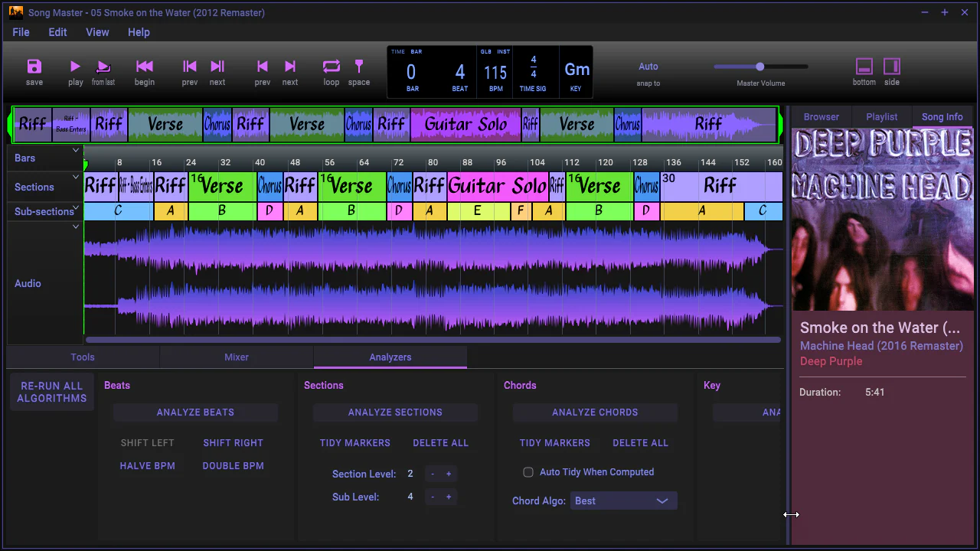Screen dimensions: 980x551
Task: Toggle the loop icon
Action: pos(332,67)
